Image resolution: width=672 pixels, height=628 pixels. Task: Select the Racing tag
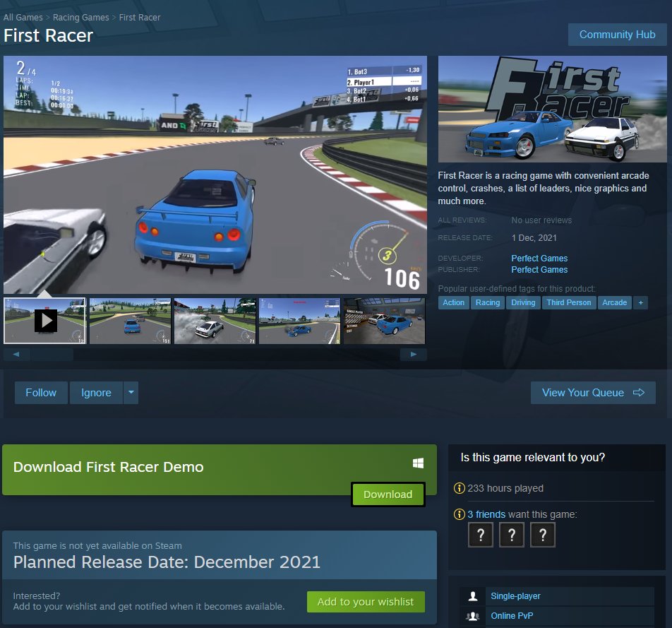(x=488, y=302)
